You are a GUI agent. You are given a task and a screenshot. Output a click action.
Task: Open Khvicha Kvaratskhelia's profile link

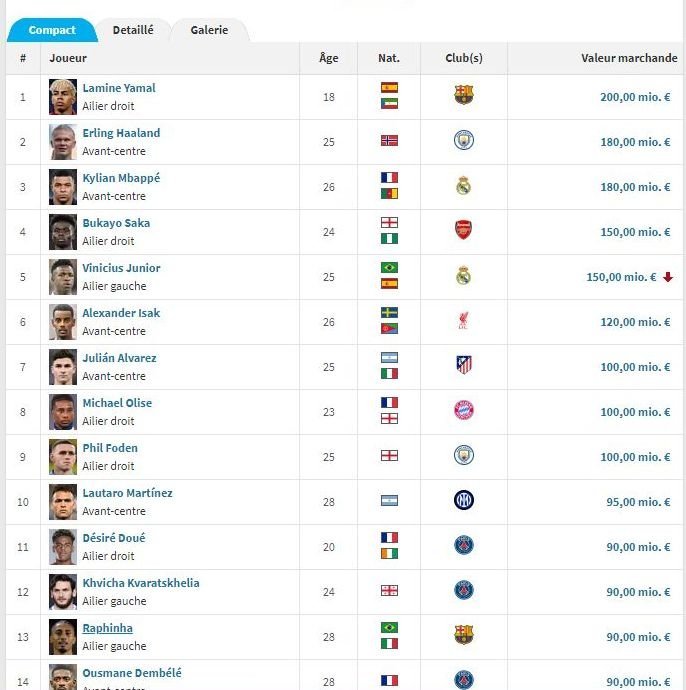[141, 583]
